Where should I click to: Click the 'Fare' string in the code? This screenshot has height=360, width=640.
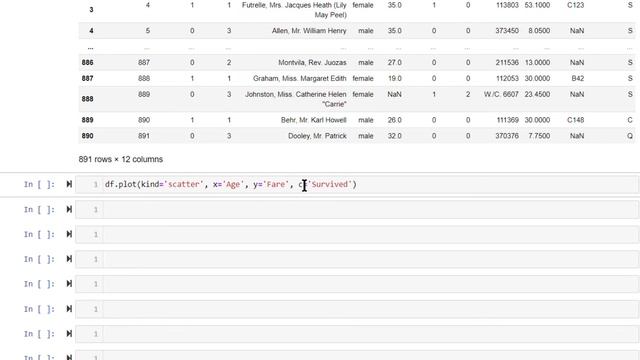pyautogui.click(x=276, y=184)
